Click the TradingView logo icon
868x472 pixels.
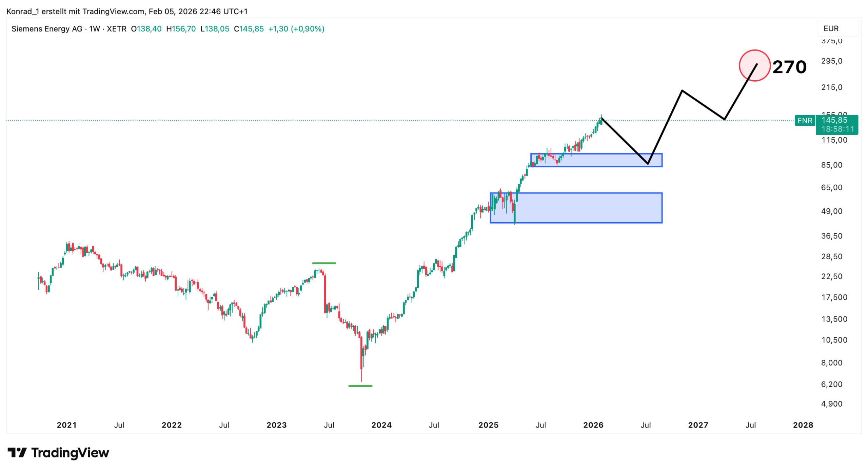[x=17, y=452]
